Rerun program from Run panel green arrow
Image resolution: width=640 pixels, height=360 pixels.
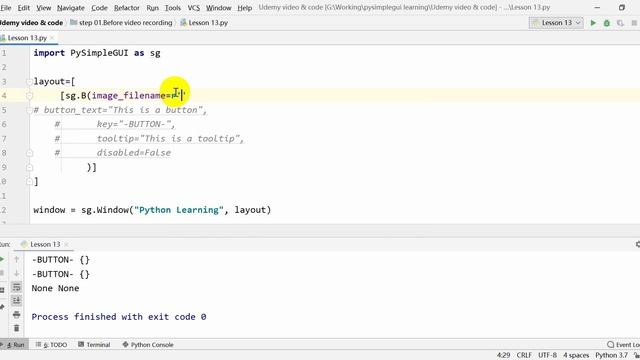point(2,259)
